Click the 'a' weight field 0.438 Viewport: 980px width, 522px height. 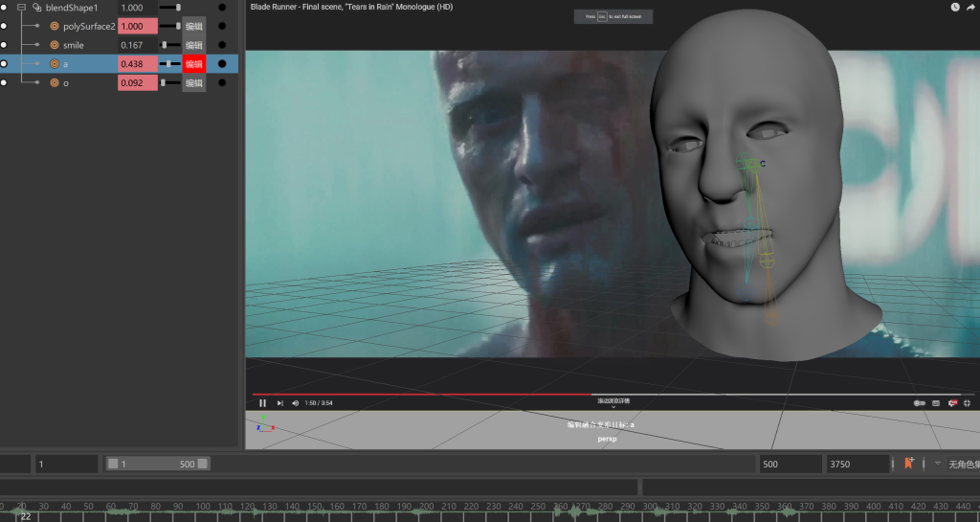point(138,64)
